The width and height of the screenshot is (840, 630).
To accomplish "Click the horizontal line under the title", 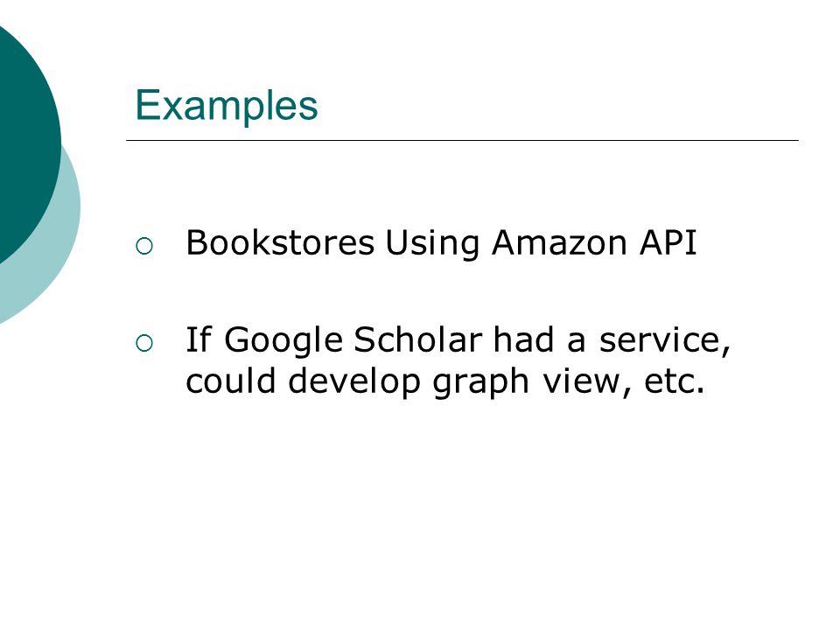I will click(462, 140).
